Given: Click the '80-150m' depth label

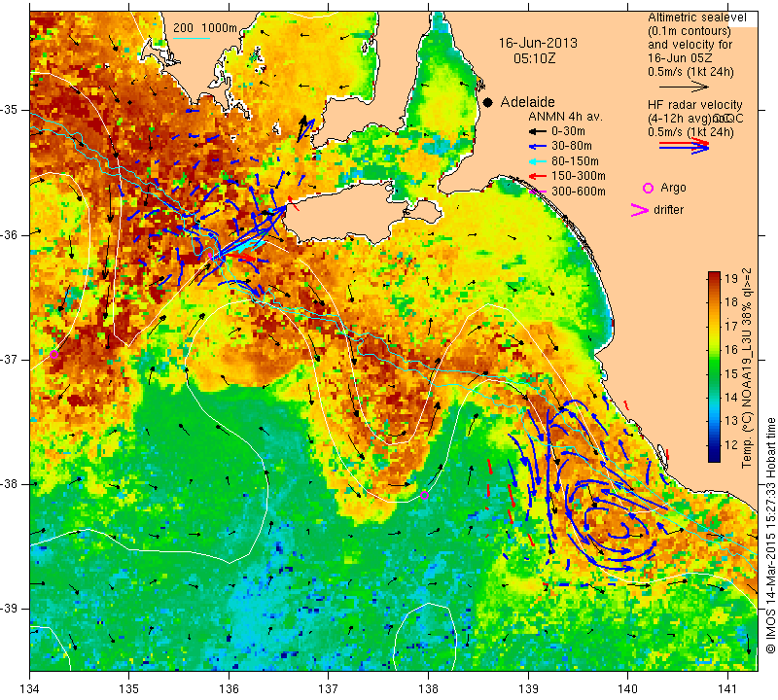Looking at the screenshot, I should [x=575, y=161].
